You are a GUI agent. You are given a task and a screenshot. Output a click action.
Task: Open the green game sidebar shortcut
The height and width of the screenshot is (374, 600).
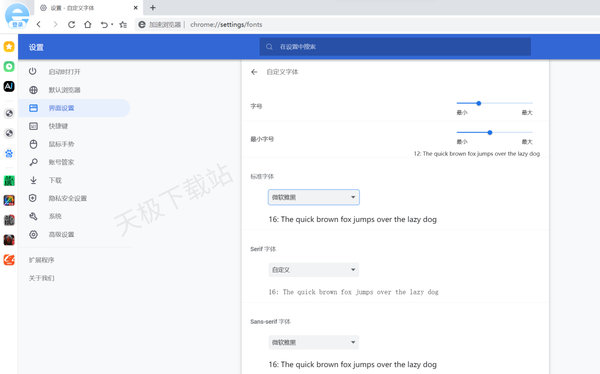[x=9, y=181]
